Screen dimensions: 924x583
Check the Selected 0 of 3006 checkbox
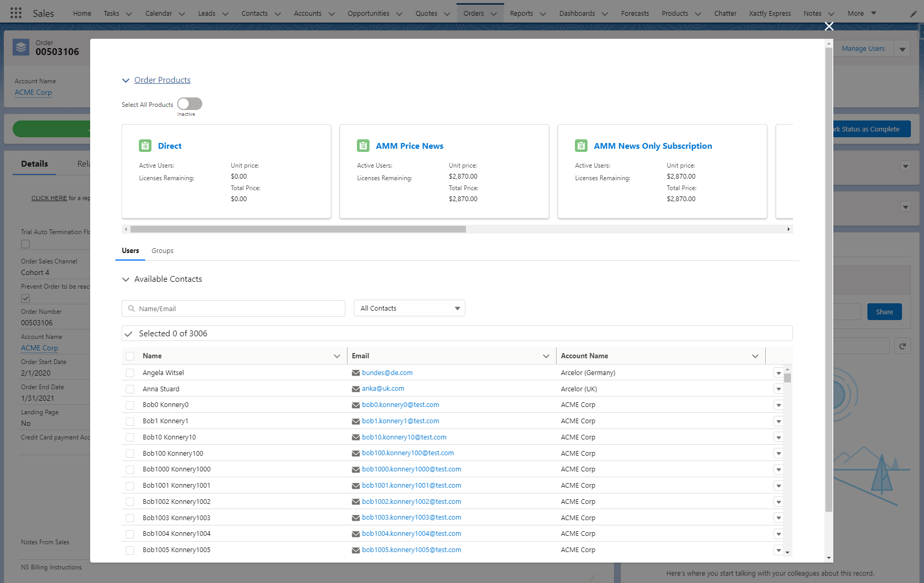click(128, 333)
